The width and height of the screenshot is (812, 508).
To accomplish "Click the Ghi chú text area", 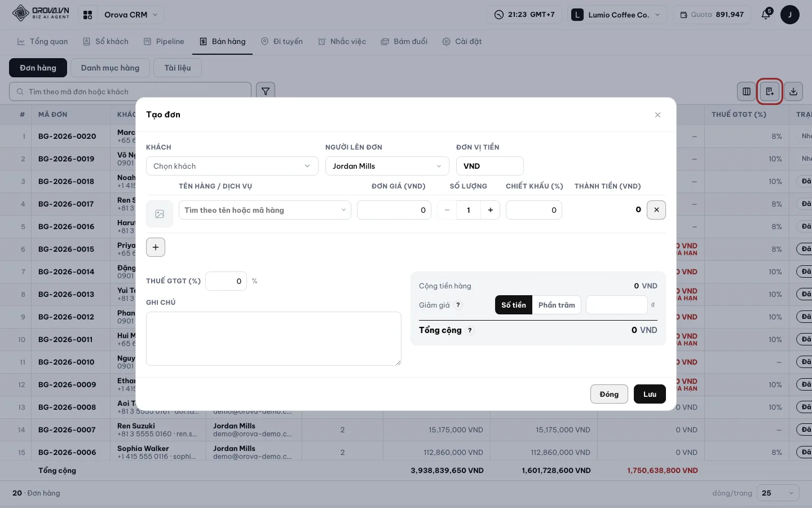I will point(273,339).
